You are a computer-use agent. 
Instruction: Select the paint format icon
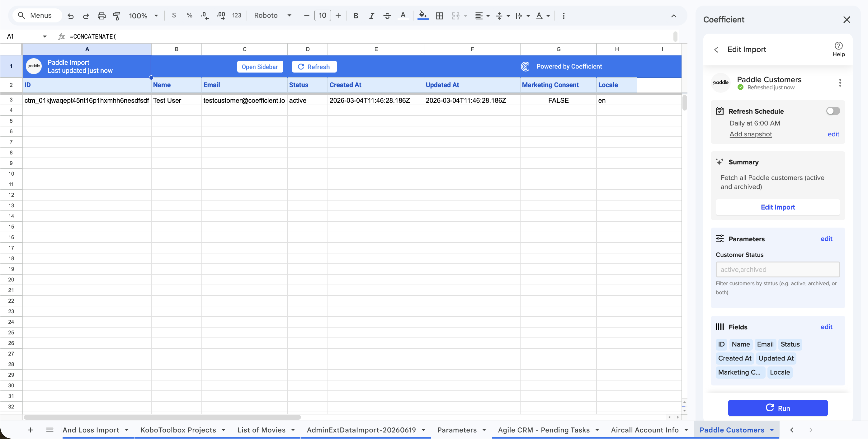coord(116,16)
